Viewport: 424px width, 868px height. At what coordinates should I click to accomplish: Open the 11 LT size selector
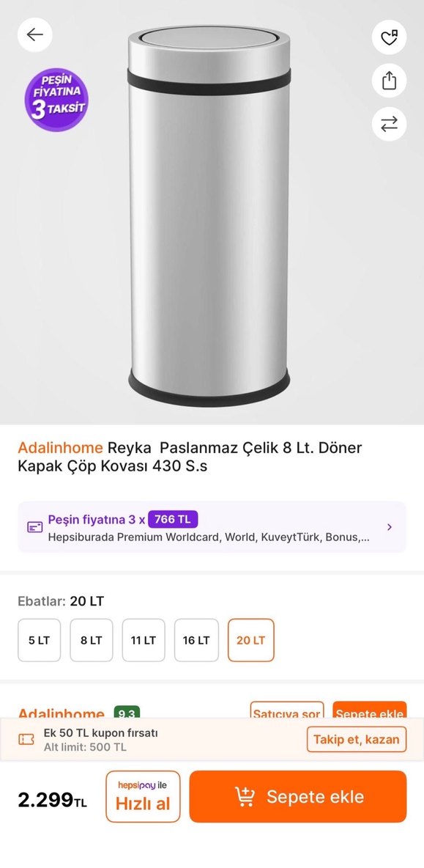point(144,639)
